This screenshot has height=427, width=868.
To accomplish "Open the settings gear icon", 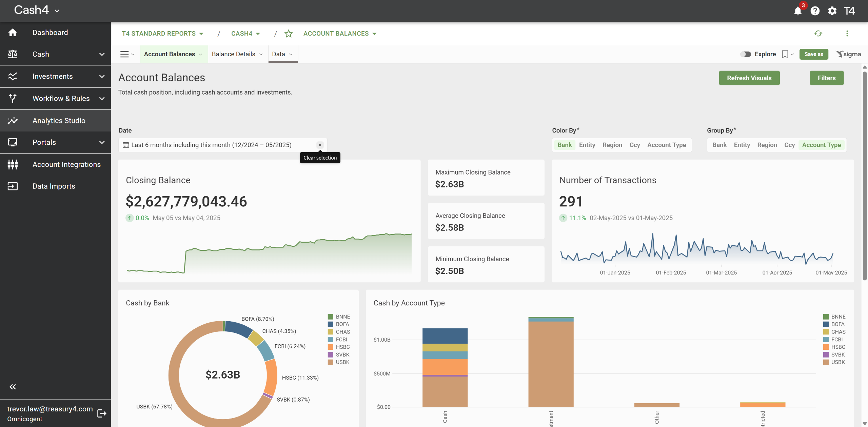I will tap(832, 11).
